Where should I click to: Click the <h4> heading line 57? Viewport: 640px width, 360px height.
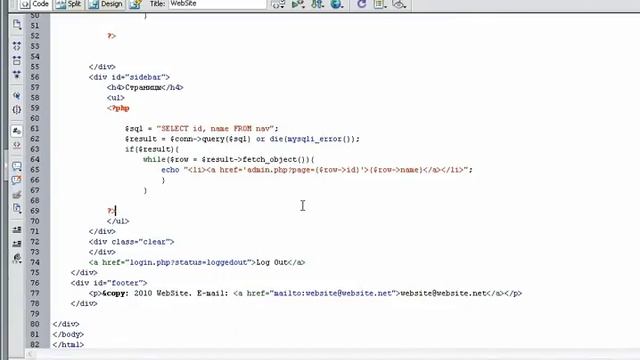point(145,87)
